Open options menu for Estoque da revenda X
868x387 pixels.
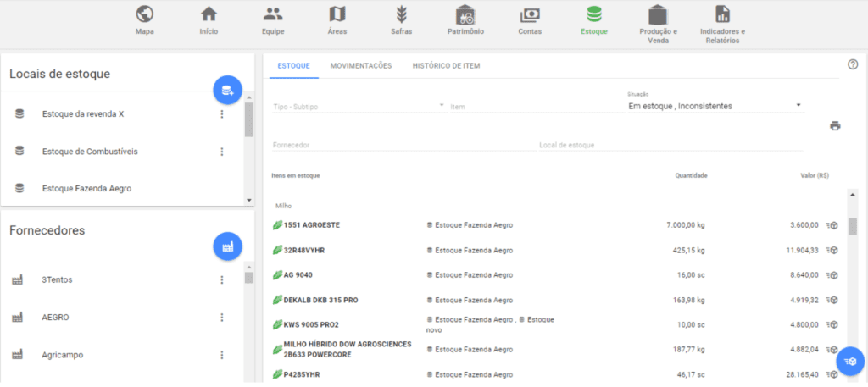222,114
